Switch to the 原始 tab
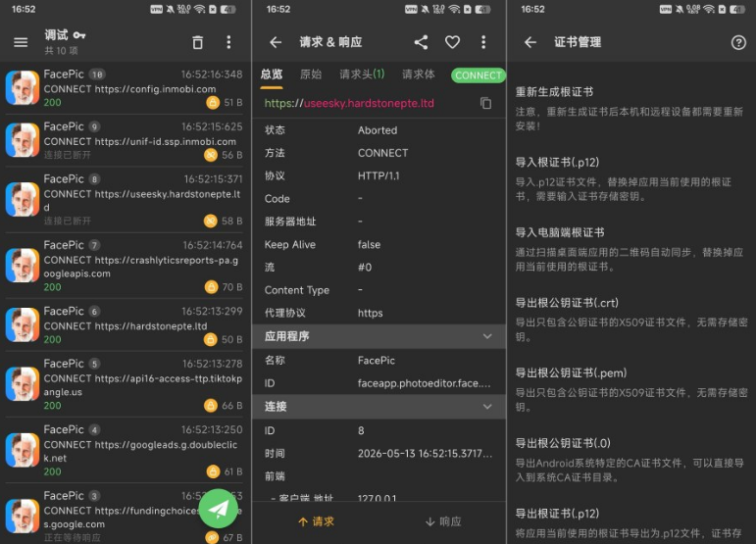Viewport: 756px width, 544px height. (311, 74)
